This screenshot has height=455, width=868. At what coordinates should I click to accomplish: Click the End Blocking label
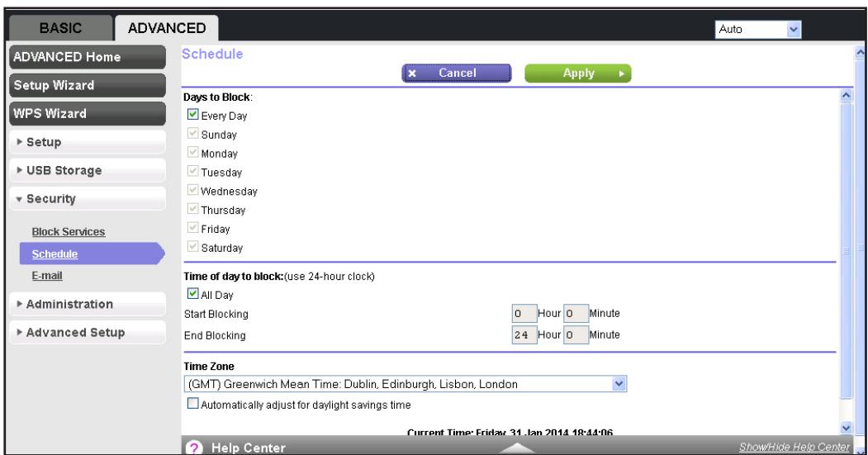[x=214, y=335]
